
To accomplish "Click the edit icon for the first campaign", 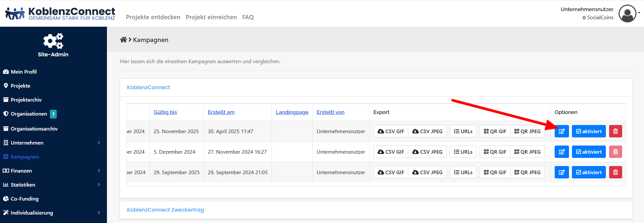I will (562, 131).
